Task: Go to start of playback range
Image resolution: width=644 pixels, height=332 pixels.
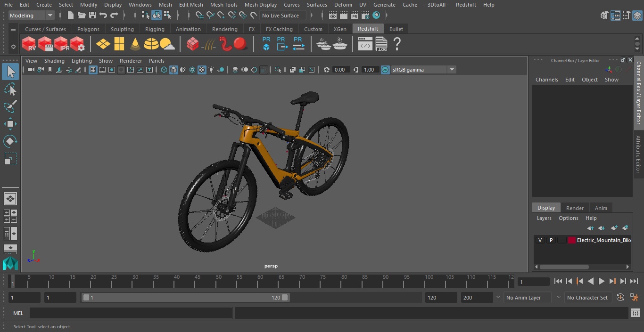Action: tap(558, 281)
